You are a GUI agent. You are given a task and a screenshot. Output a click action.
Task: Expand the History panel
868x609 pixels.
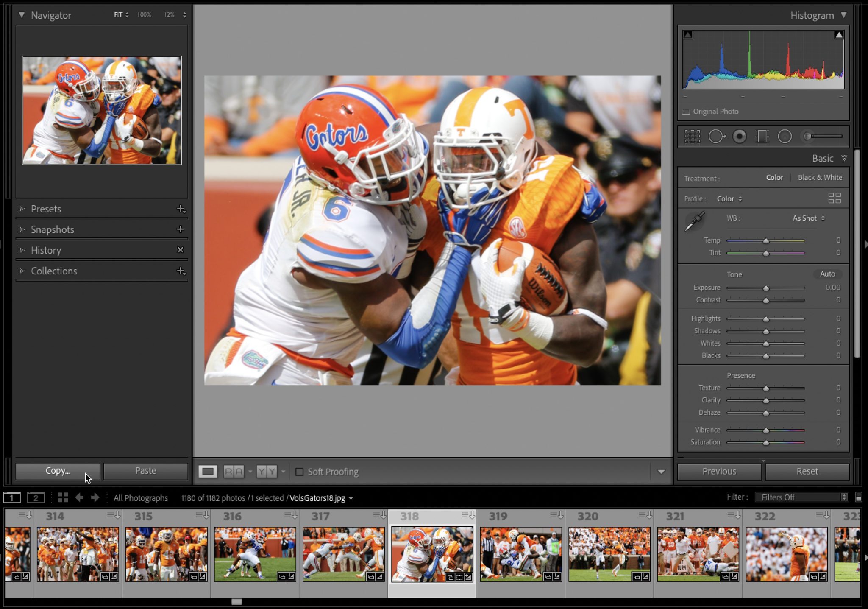click(x=45, y=250)
